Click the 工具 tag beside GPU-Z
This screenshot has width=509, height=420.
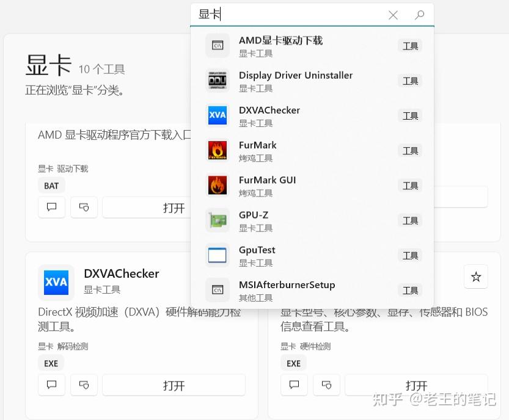(x=411, y=221)
